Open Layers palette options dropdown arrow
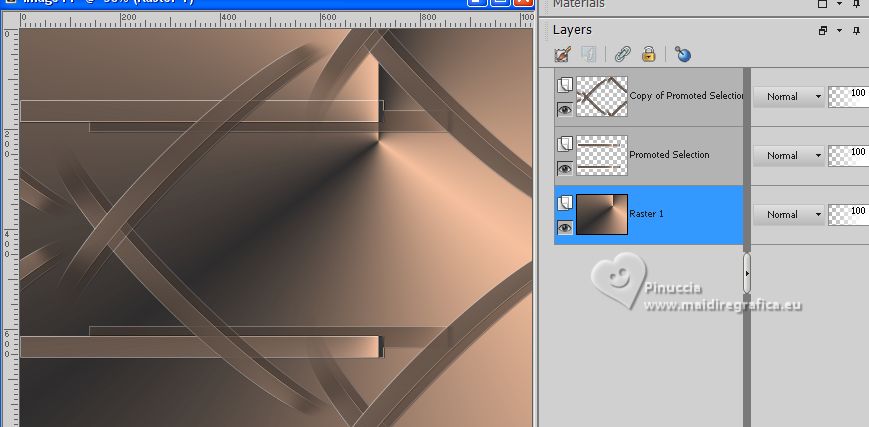 coord(840,30)
